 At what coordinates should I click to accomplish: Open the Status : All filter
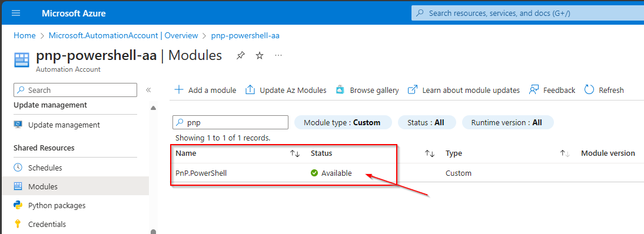(426, 122)
